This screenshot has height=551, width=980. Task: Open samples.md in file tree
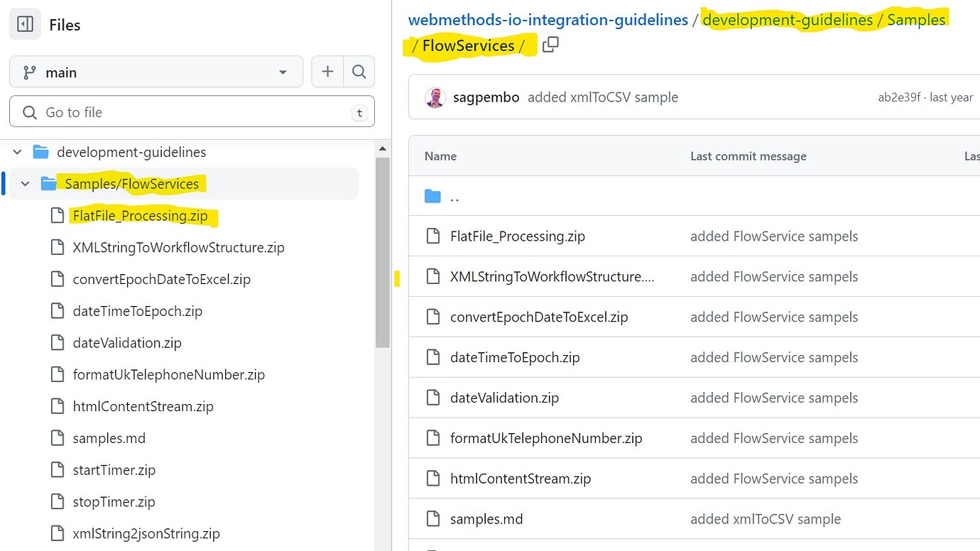[x=109, y=438]
